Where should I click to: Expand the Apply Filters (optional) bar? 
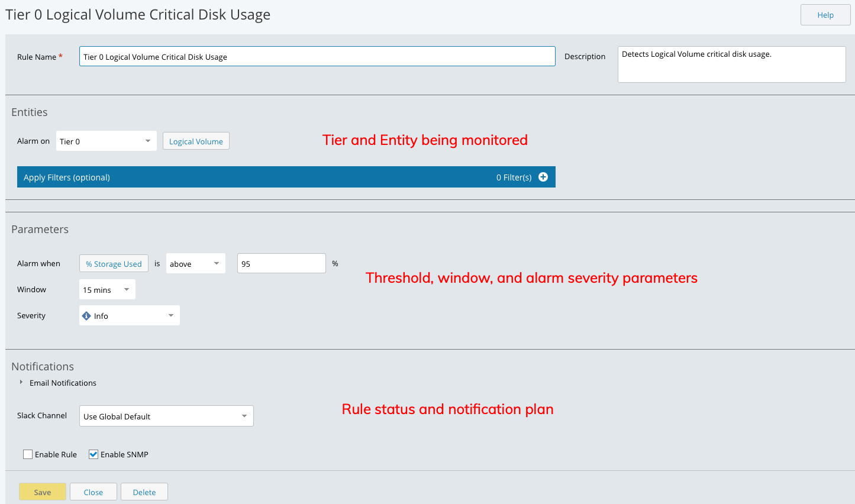tap(286, 177)
